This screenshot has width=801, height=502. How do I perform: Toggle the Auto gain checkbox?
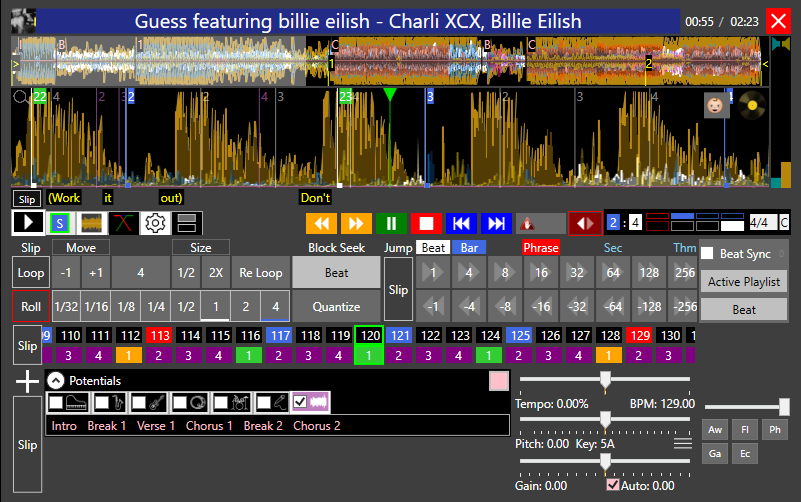(x=612, y=485)
